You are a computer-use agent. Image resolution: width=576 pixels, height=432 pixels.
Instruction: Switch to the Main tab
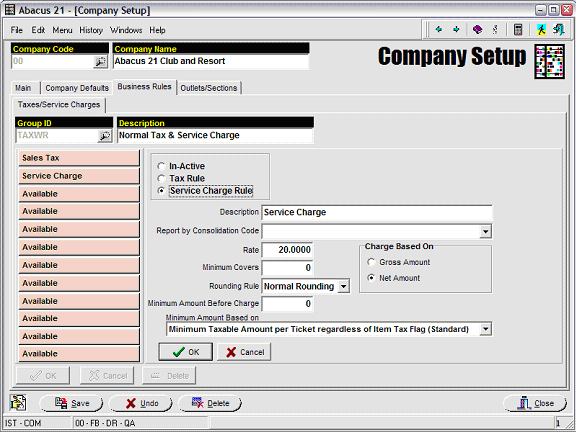pyautogui.click(x=24, y=88)
